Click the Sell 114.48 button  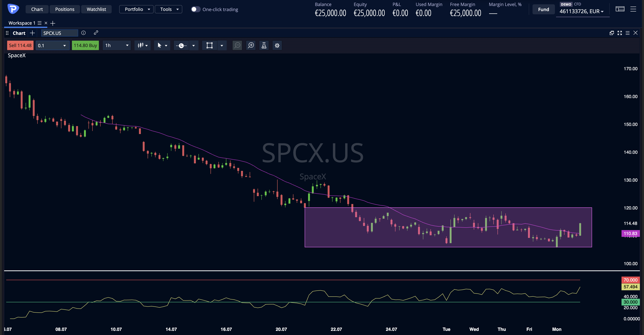pos(20,45)
